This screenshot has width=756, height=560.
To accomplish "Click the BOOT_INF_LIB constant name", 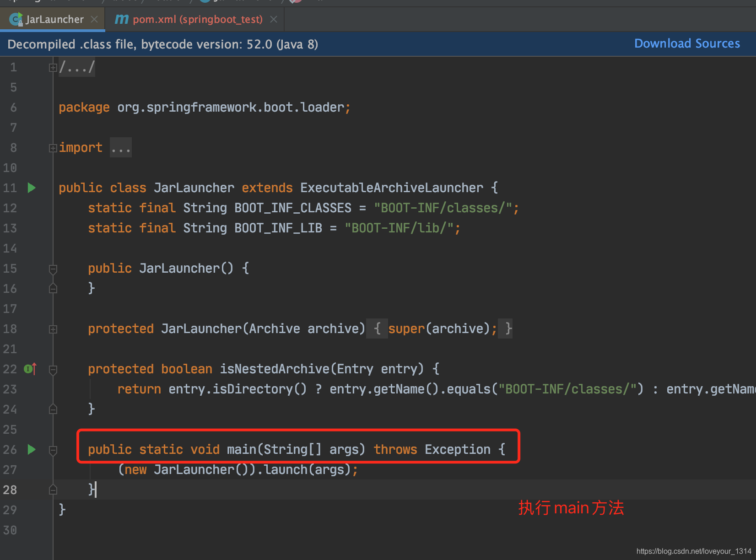I will point(278,228).
